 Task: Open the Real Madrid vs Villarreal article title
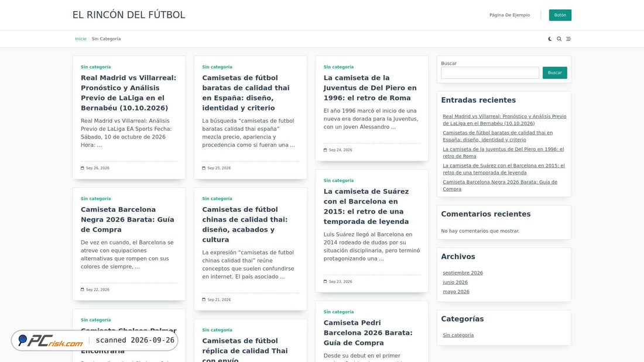coord(129,93)
